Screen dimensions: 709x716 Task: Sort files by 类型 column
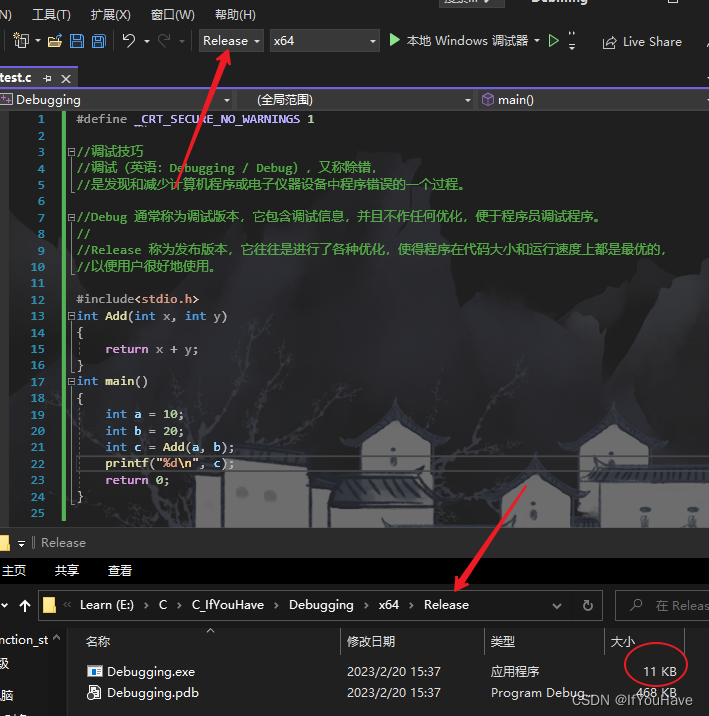coord(503,642)
